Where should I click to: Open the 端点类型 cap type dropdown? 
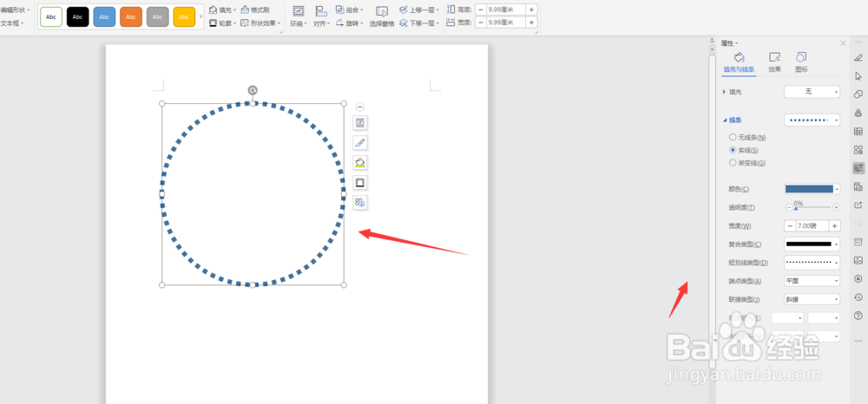[812, 281]
